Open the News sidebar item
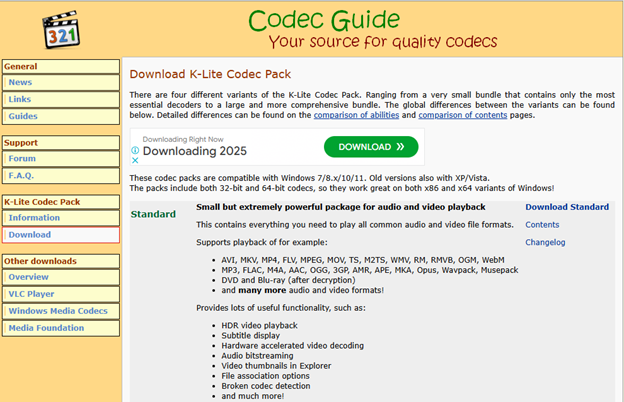The height and width of the screenshot is (402, 624). [x=20, y=83]
